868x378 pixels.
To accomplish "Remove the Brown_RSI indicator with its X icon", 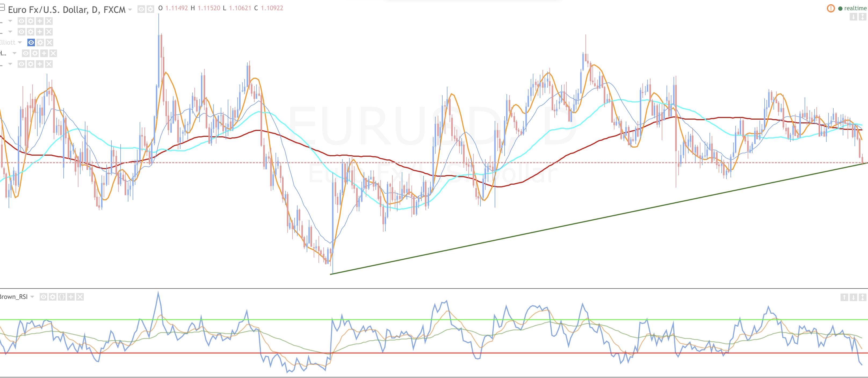I will pyautogui.click(x=80, y=297).
